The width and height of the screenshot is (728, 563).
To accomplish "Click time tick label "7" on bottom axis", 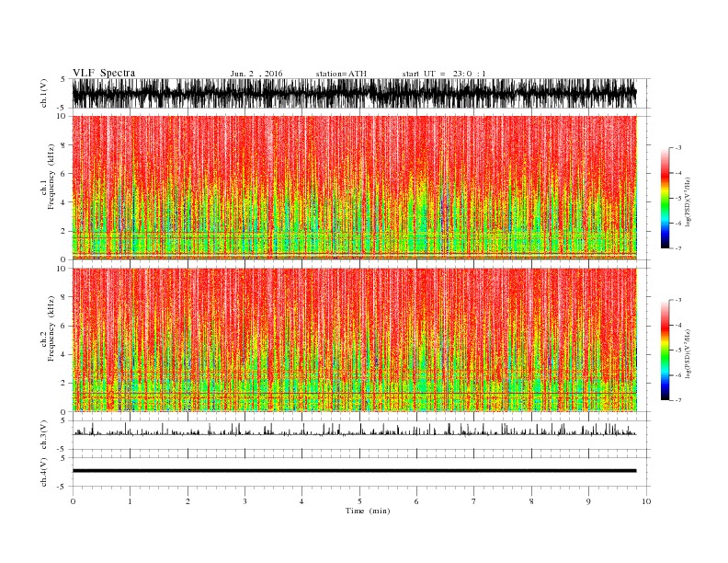I will tap(473, 501).
